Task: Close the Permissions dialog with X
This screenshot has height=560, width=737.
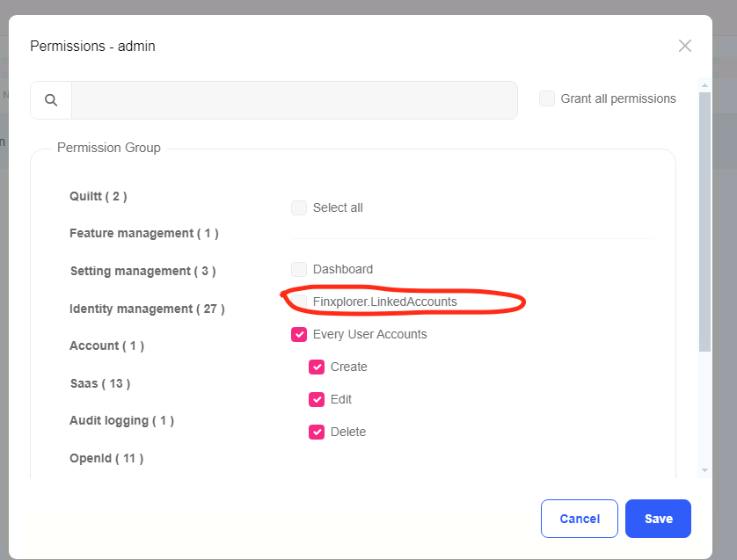Action: (x=685, y=46)
